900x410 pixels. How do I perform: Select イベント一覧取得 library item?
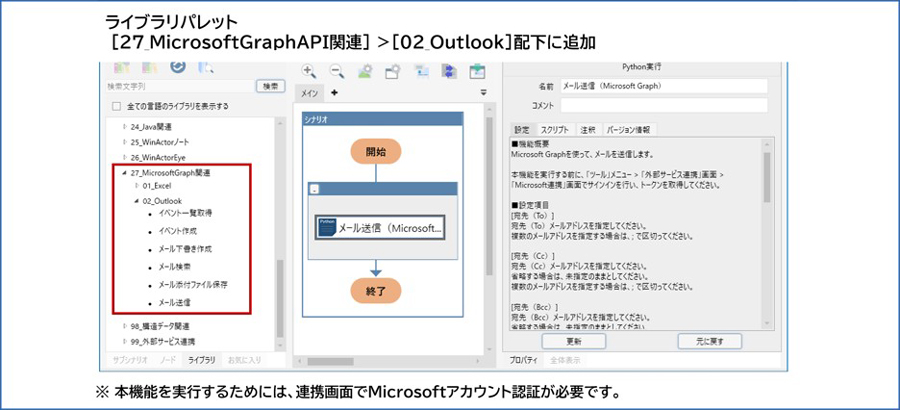point(185,213)
